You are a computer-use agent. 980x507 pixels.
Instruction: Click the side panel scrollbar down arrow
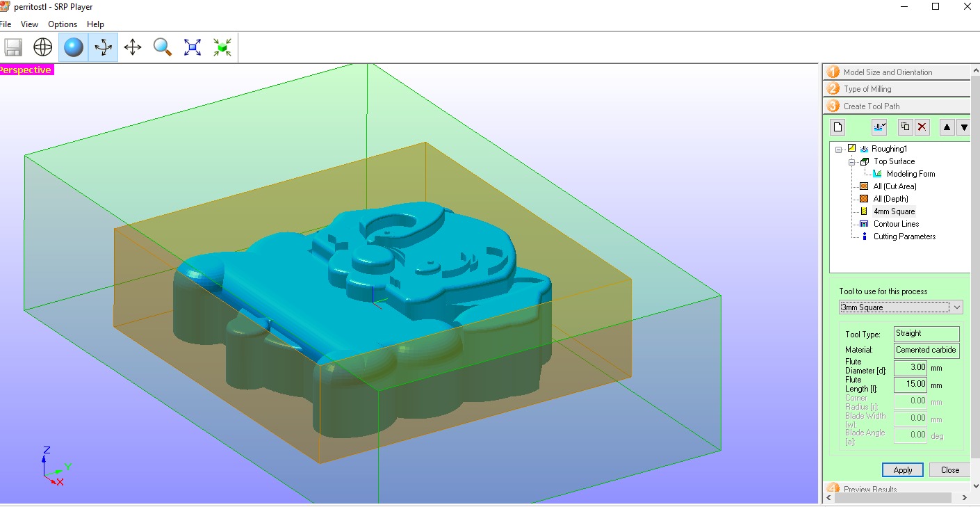975,486
